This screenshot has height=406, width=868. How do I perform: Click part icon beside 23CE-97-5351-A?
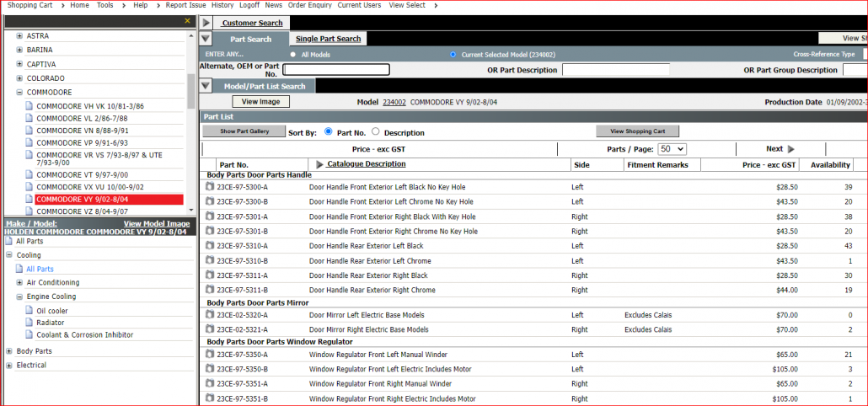click(x=210, y=383)
